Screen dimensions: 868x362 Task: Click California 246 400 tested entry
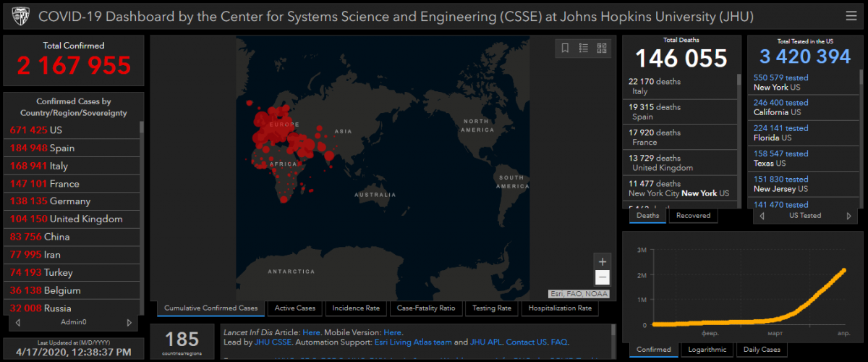coord(804,107)
